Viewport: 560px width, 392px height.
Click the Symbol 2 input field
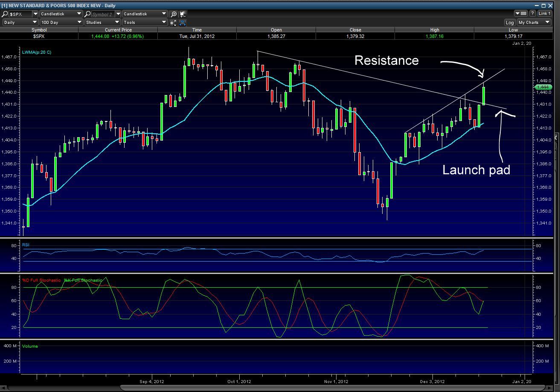(x=102, y=14)
